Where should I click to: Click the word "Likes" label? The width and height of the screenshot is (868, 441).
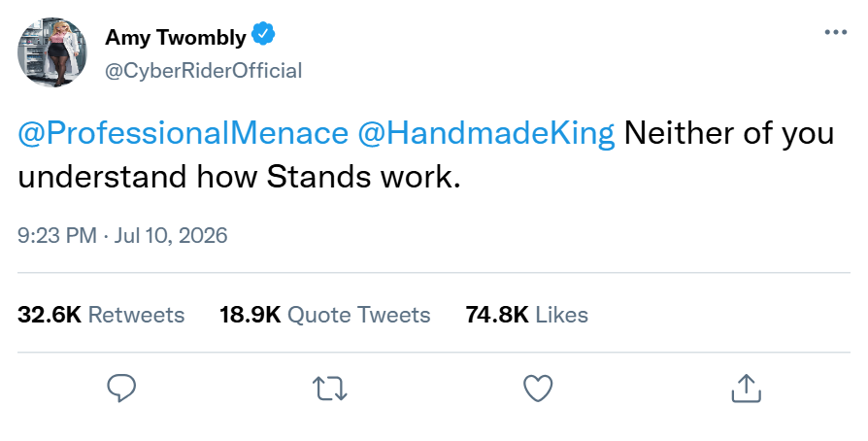coord(561,315)
